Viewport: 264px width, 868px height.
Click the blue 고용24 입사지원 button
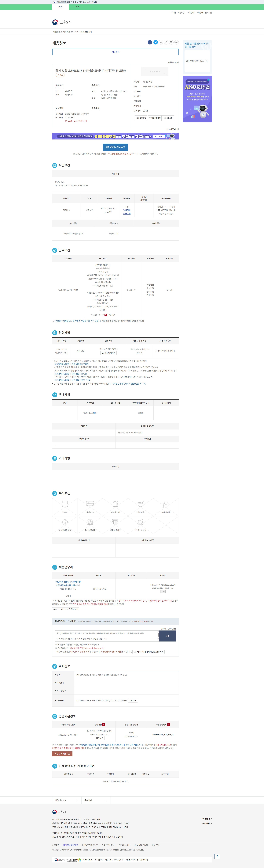coord(115,147)
